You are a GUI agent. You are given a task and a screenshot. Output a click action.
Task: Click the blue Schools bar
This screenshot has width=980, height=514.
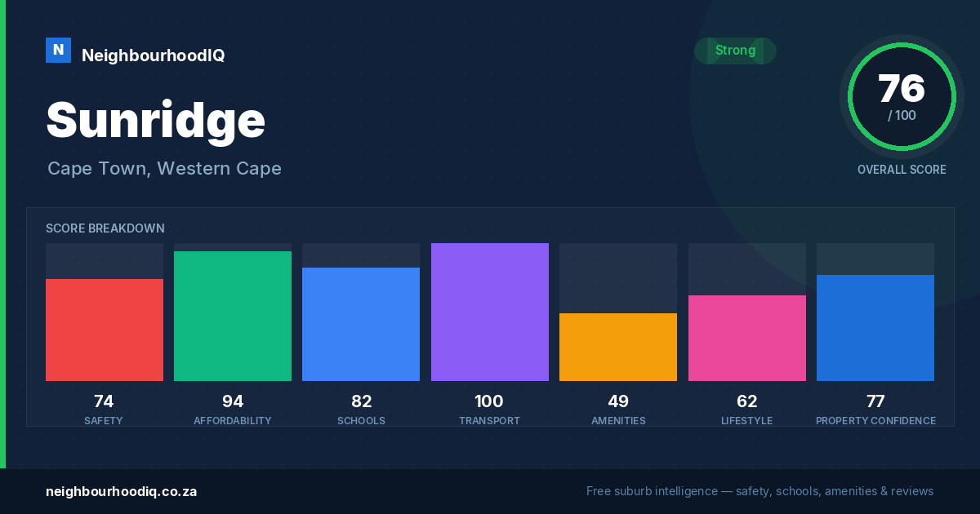pos(361,324)
